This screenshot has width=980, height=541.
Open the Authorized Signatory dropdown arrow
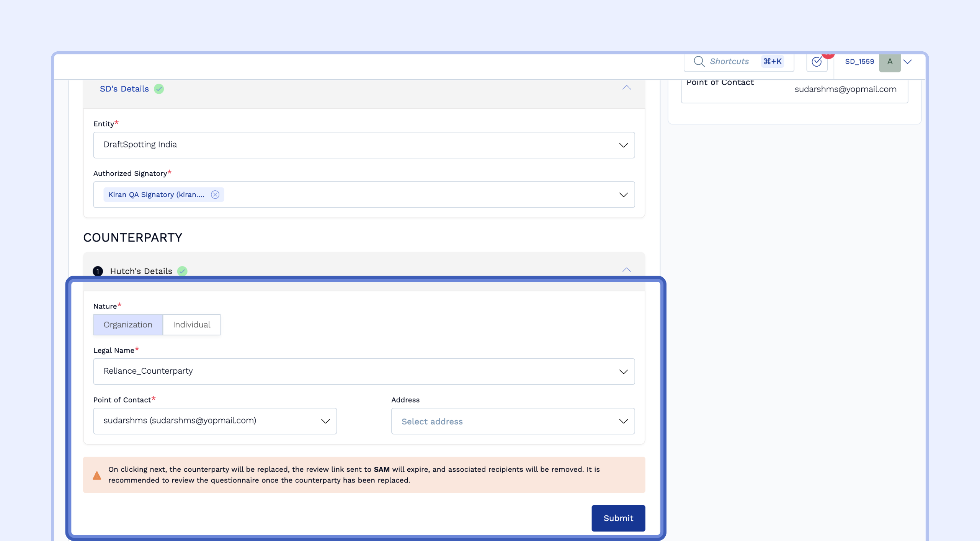pyautogui.click(x=623, y=195)
